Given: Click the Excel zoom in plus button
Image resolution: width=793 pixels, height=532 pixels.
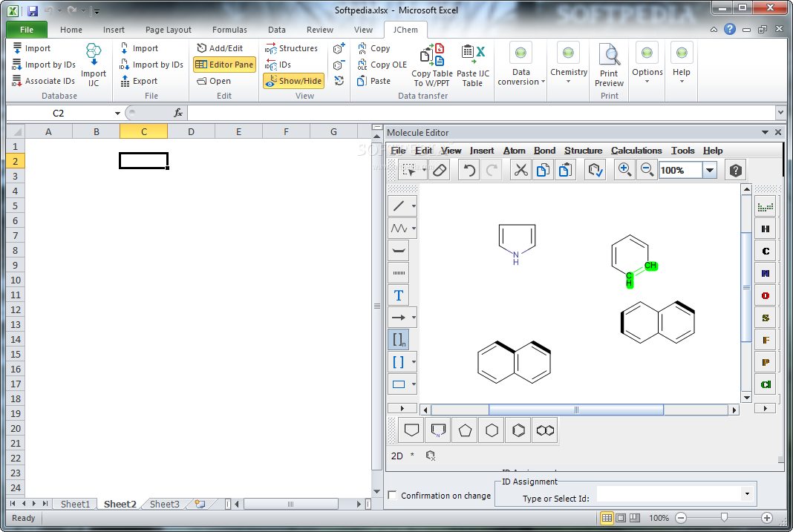Looking at the screenshot, I should 767,518.
